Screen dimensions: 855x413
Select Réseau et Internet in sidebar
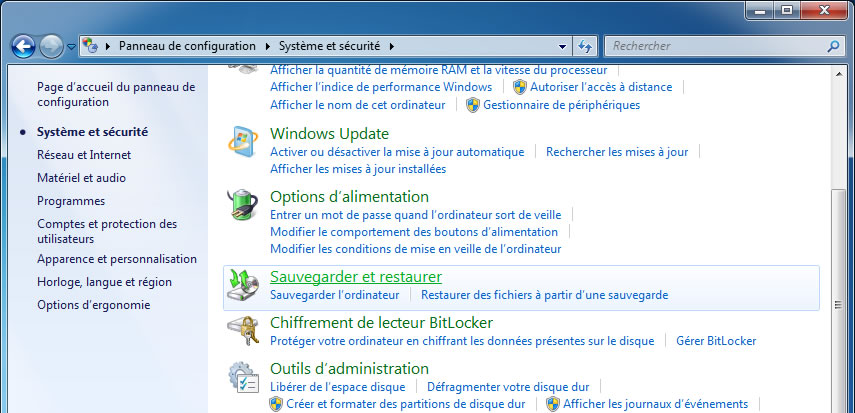click(x=84, y=155)
